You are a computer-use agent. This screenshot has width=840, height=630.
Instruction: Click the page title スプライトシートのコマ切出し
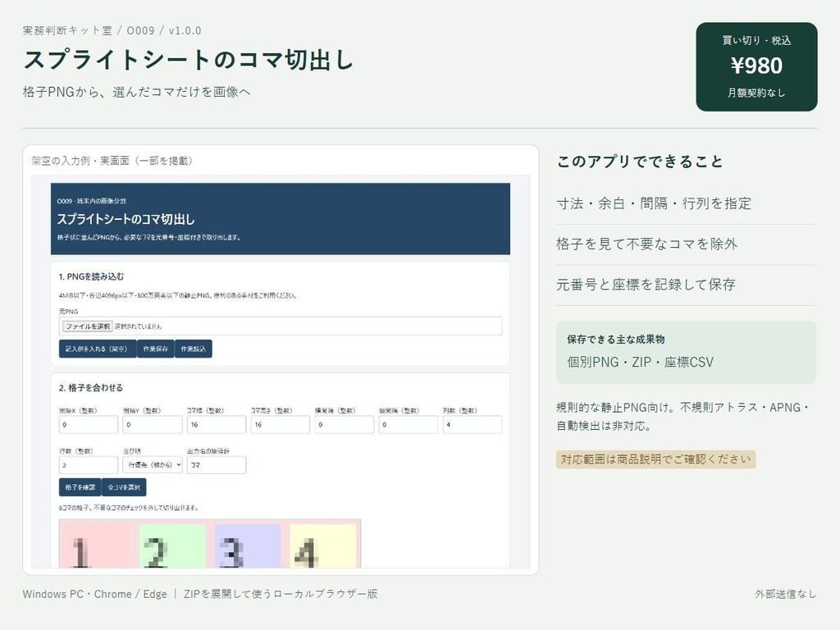(x=189, y=59)
